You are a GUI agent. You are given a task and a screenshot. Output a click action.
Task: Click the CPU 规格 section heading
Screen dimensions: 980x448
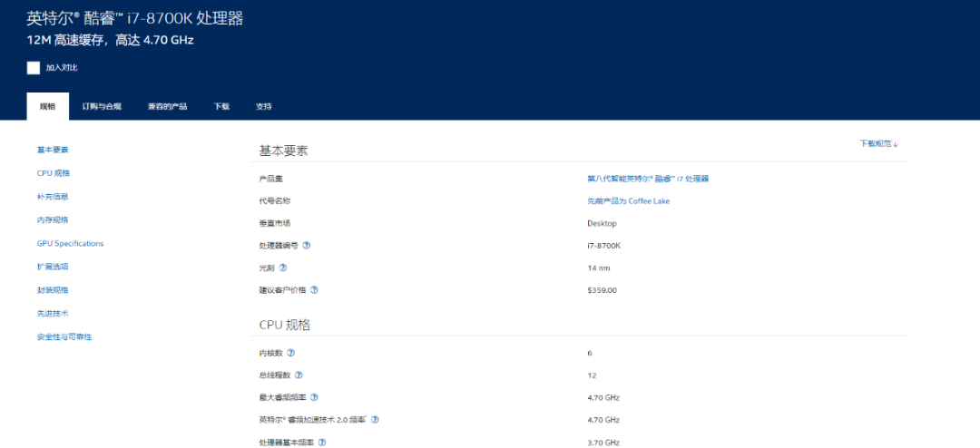click(x=285, y=325)
